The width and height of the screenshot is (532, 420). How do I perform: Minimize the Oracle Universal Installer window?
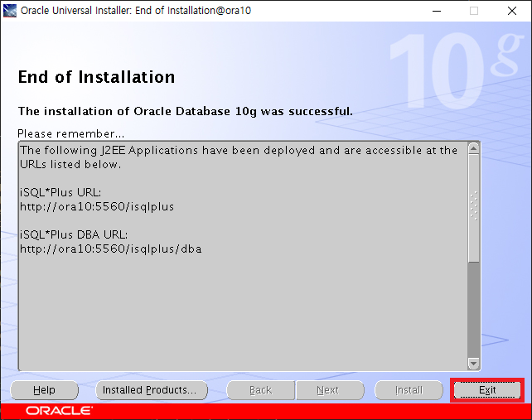tap(437, 11)
